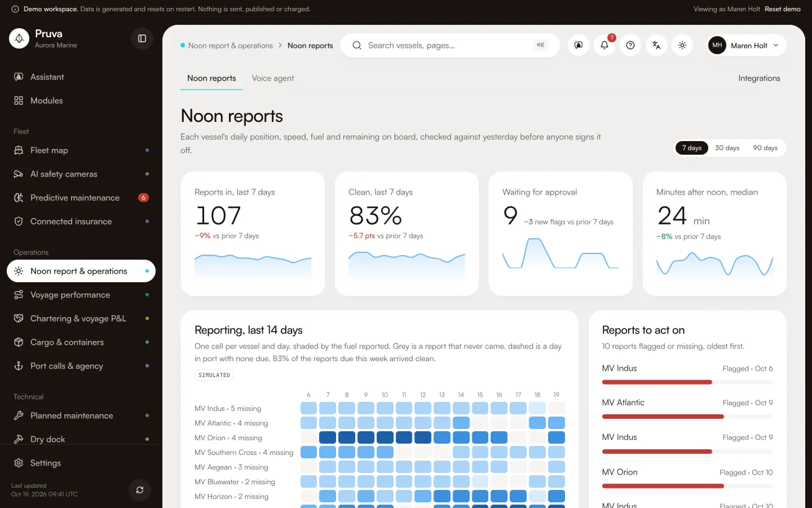This screenshot has width=812, height=508.
Task: Toggle light/dark theme sun icon
Action: pos(682,45)
